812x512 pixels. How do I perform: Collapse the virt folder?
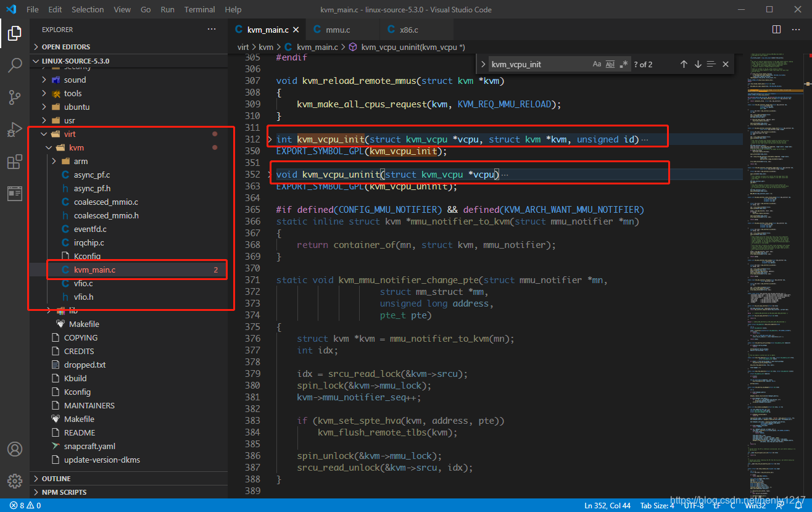pyautogui.click(x=128, y=134)
